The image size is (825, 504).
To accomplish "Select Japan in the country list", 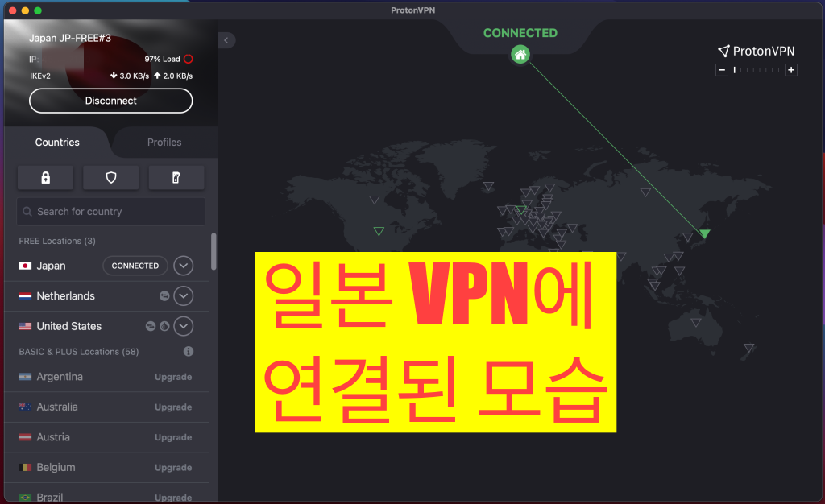I will tap(51, 266).
